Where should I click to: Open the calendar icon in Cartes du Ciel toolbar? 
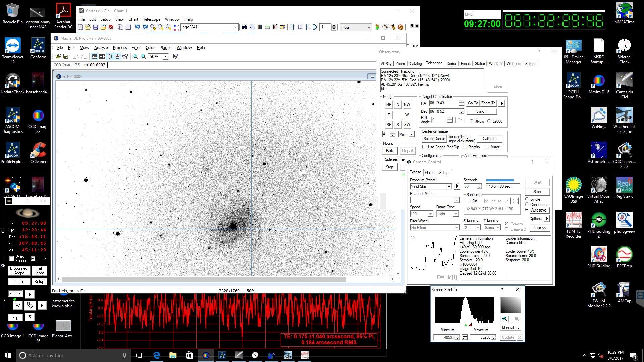pos(275,27)
